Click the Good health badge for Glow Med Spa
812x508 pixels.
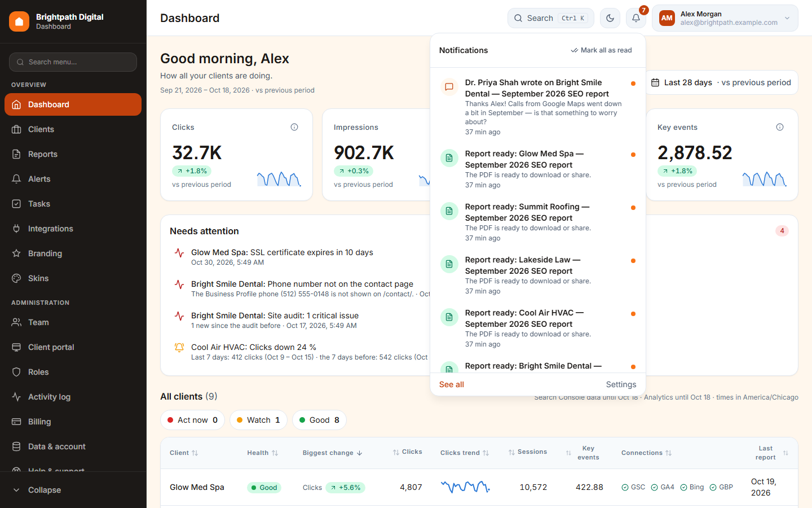[x=264, y=488]
